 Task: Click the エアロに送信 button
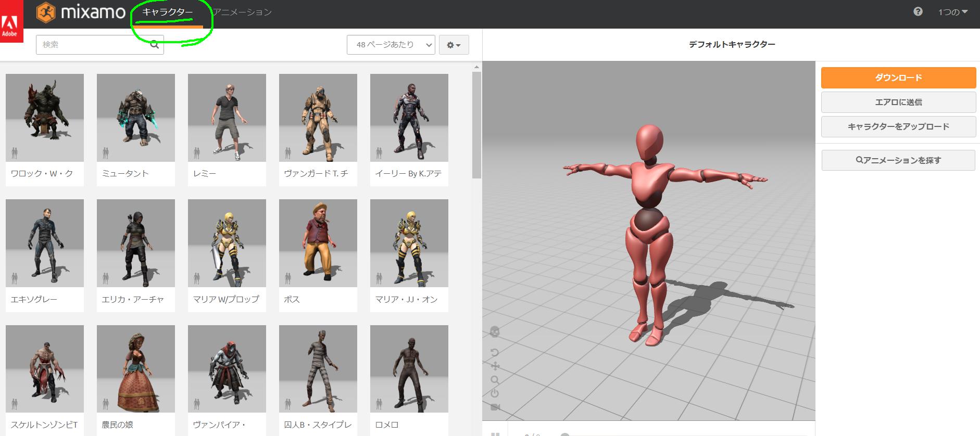[x=899, y=102]
